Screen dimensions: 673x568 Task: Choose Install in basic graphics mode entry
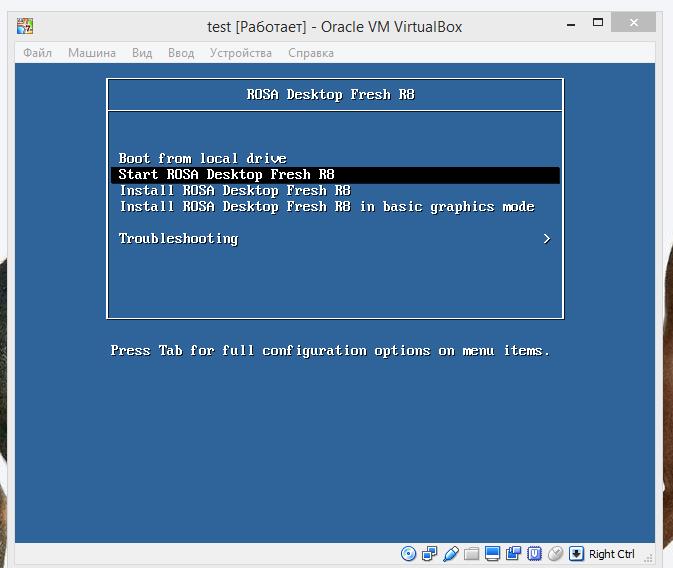click(327, 207)
